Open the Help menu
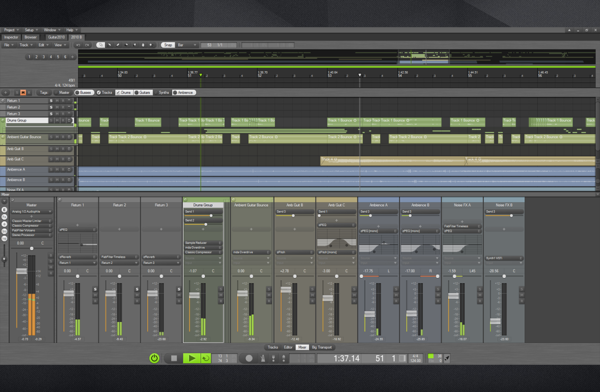The height and width of the screenshot is (392, 600). [x=71, y=30]
